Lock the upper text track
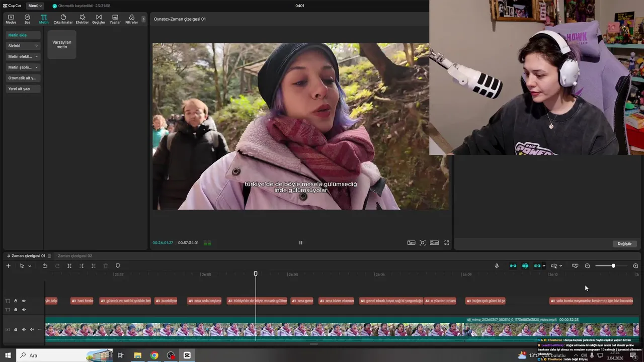This screenshot has width=644, height=362. 16,301
